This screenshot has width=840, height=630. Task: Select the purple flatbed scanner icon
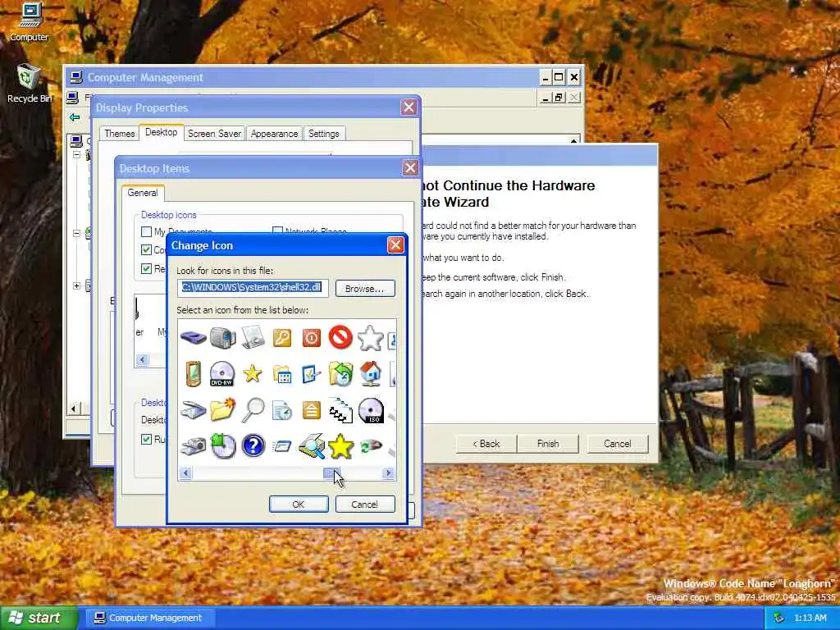point(194,338)
